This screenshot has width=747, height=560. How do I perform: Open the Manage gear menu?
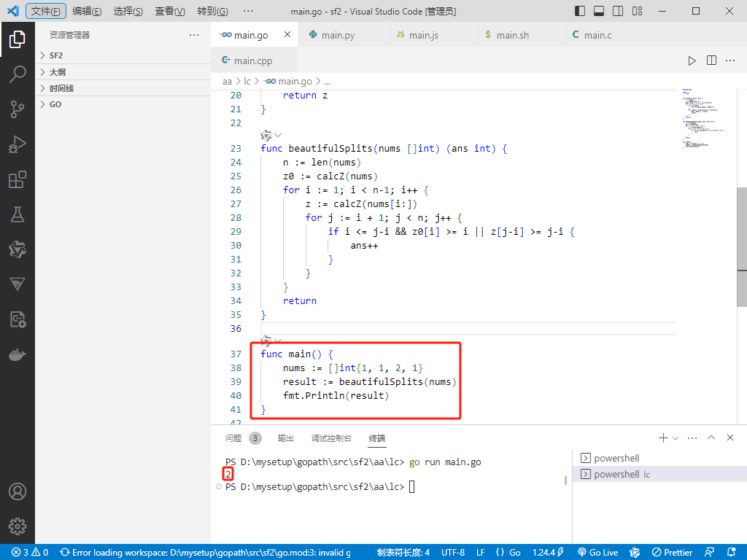pos(18,526)
